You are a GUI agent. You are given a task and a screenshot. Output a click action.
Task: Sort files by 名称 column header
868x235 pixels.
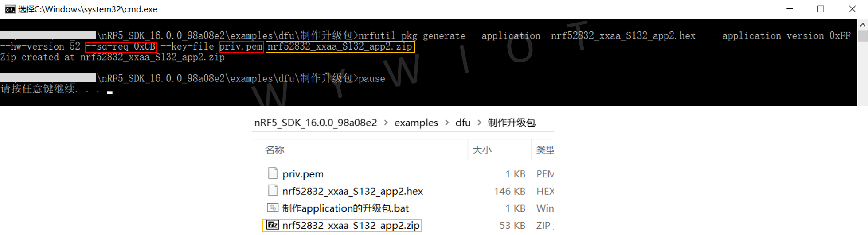pyautogui.click(x=275, y=150)
